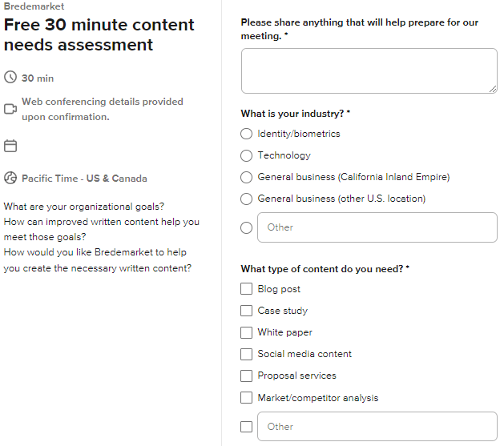Click the clock duration icon
Image resolution: width=504 pixels, height=446 pixels.
10,78
